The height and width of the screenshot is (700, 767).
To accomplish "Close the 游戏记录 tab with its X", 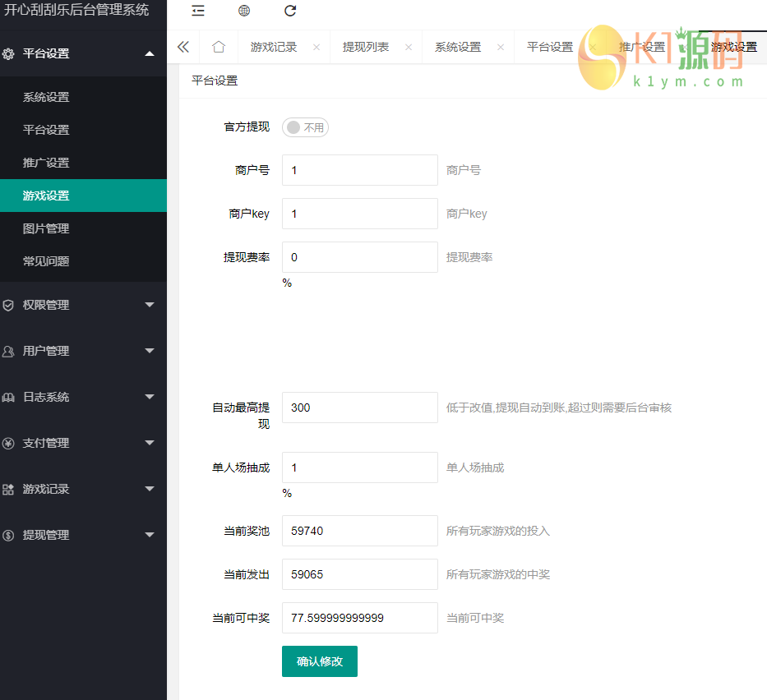I will pos(317,48).
